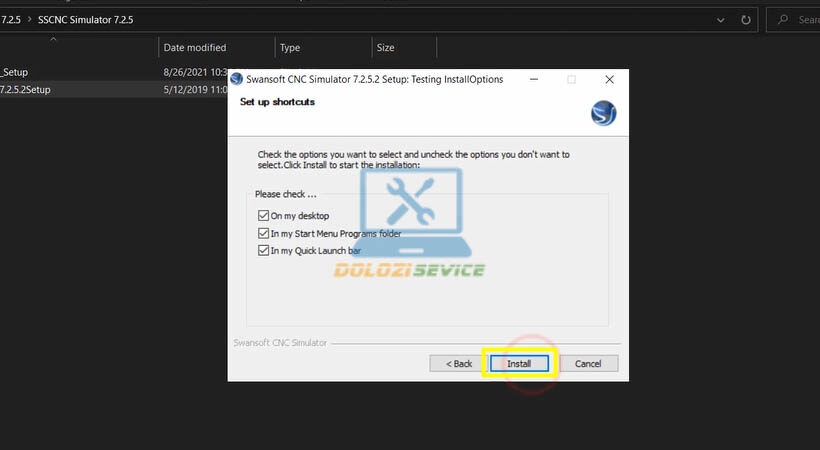820x450 pixels.
Task: Click the 5/12/2019 date cell
Action: 196,89
